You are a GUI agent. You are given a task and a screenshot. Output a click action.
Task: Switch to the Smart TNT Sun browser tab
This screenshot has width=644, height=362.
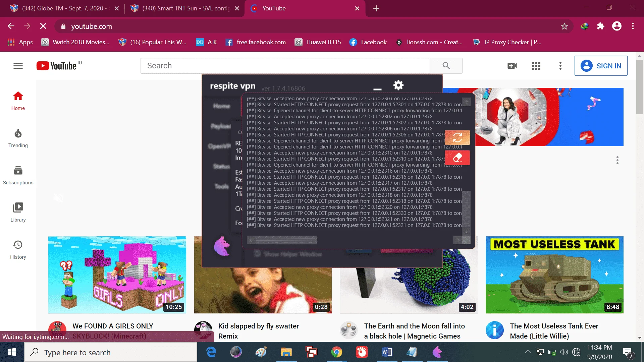[185, 8]
